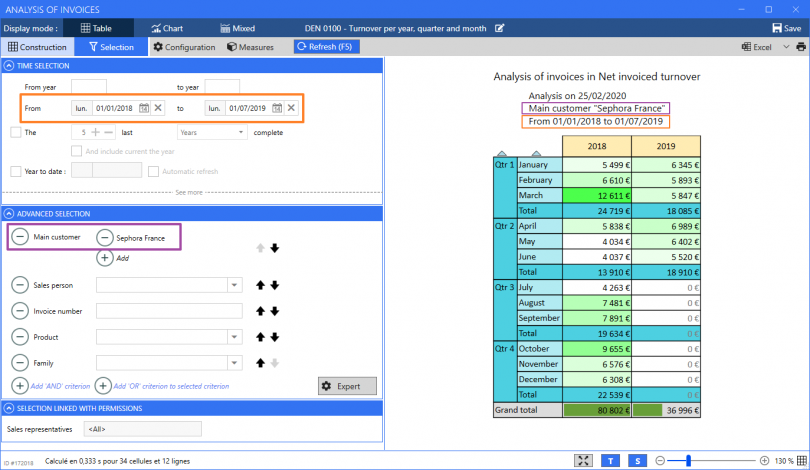Image resolution: width=810 pixels, height=470 pixels.
Task: Click the Invoice number input field
Action: [x=169, y=311]
